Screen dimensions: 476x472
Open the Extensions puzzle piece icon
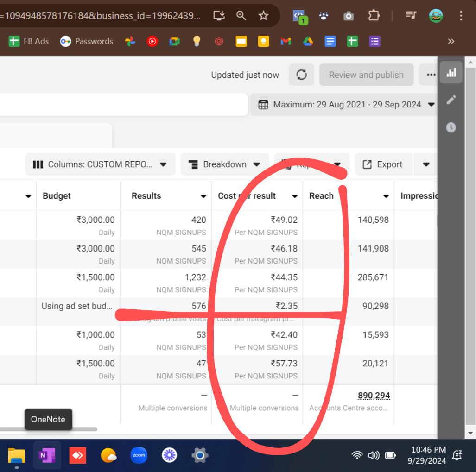coord(374,16)
